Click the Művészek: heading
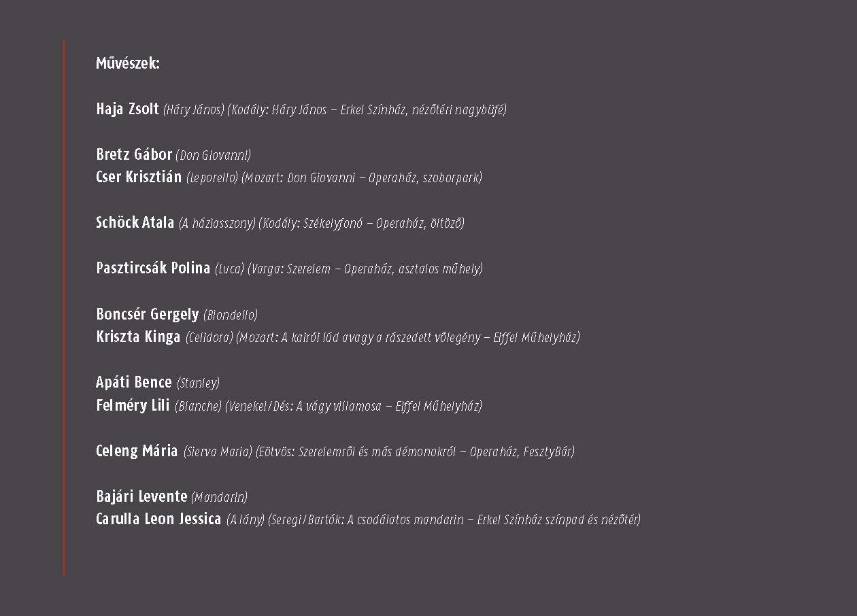Image resolution: width=857 pixels, height=616 pixels. point(128,65)
